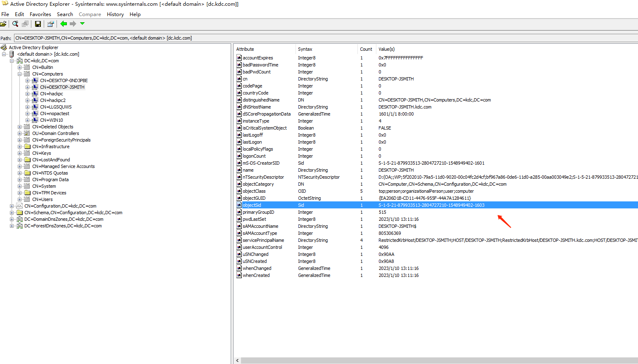This screenshot has width=638, height=364.
Task: Click inside the Path address field
Action: pos(326,38)
